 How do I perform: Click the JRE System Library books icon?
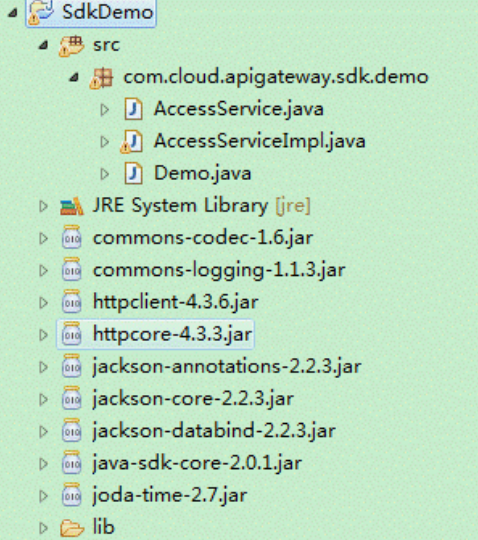[x=72, y=206]
